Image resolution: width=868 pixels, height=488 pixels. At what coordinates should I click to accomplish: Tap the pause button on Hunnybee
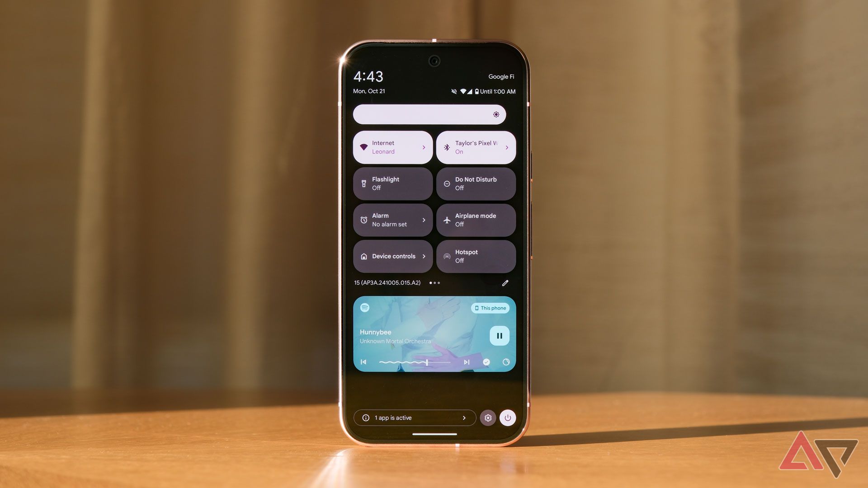click(499, 335)
